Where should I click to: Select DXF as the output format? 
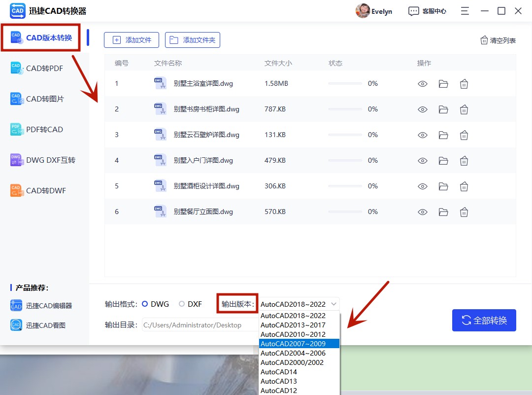point(181,304)
